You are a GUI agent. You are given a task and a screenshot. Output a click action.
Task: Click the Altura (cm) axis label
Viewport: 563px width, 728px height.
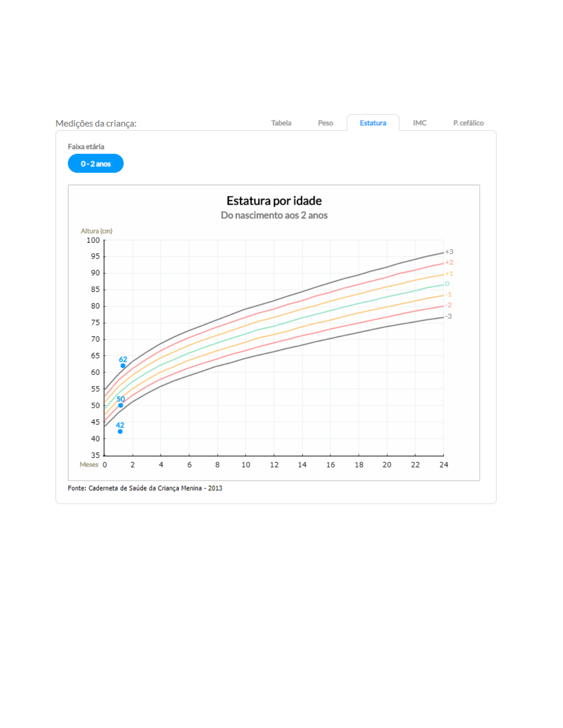[97, 231]
